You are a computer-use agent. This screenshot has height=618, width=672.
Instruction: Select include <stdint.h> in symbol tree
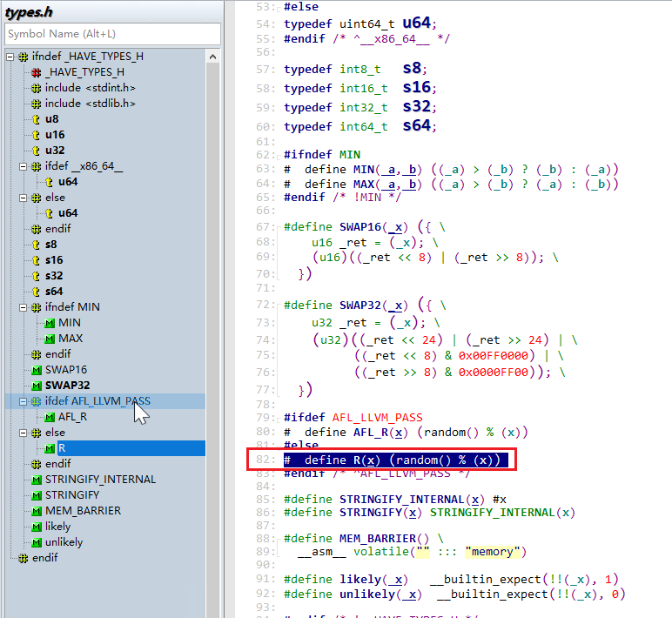click(90, 88)
